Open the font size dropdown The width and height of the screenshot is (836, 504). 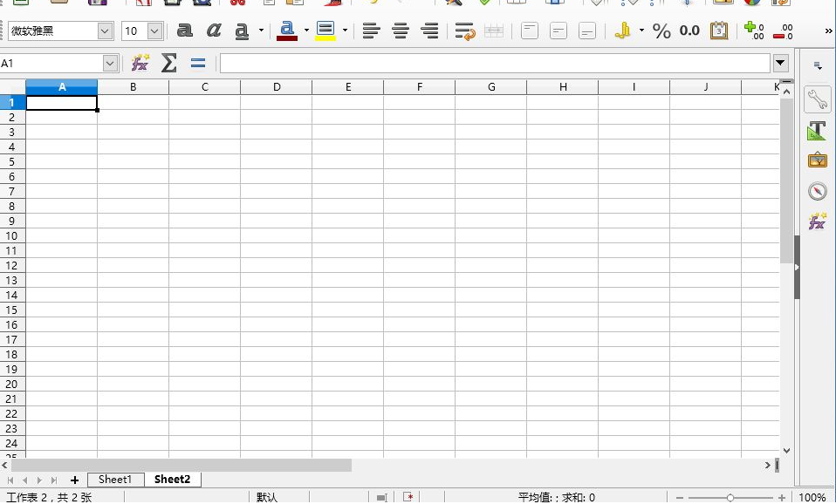click(154, 31)
